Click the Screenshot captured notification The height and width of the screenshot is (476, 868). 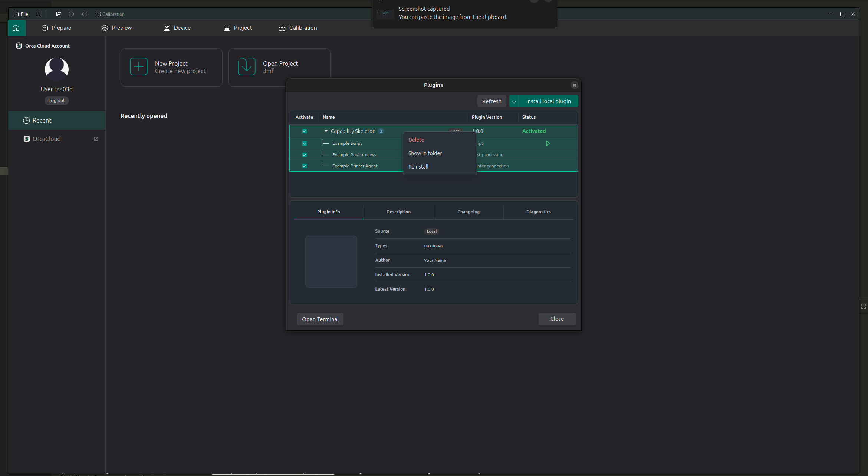464,13
